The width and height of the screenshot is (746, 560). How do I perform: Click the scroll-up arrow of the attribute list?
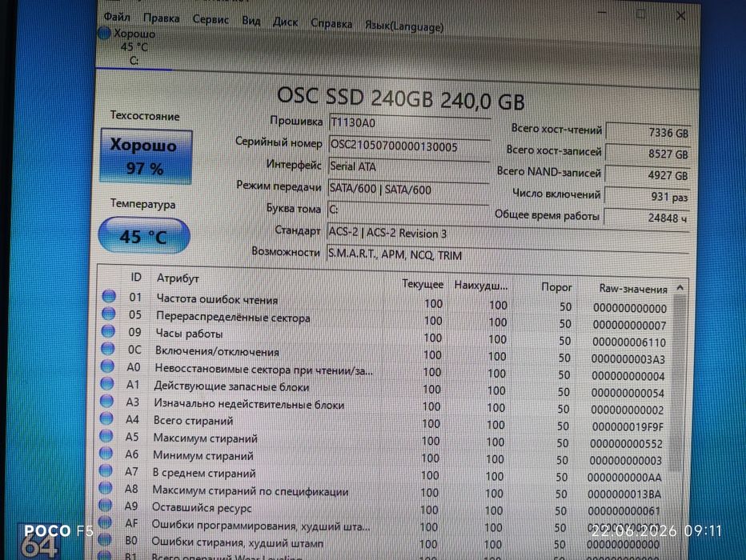(x=680, y=287)
